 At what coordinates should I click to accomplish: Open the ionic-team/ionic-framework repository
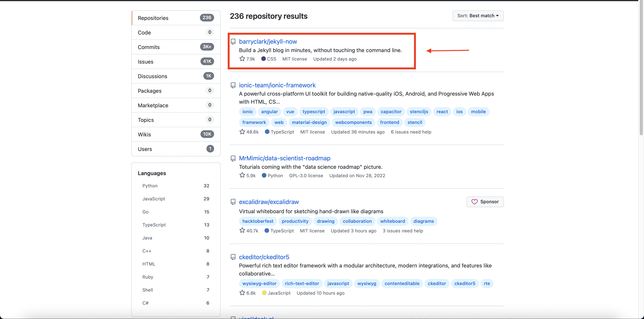[x=277, y=85]
